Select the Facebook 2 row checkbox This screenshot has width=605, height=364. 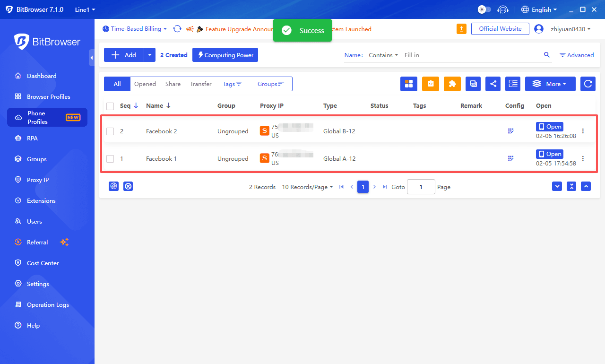[110, 131]
